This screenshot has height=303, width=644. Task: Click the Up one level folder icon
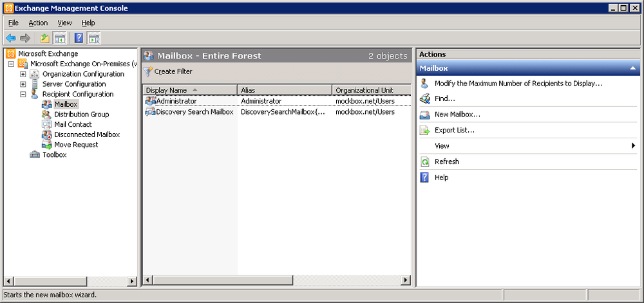click(45, 39)
